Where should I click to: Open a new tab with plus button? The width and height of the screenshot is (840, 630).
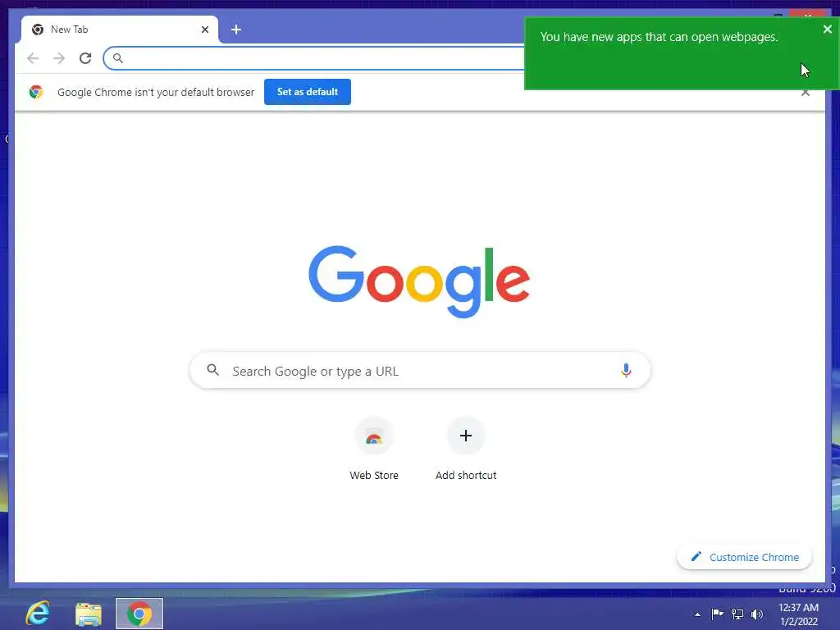(x=236, y=30)
